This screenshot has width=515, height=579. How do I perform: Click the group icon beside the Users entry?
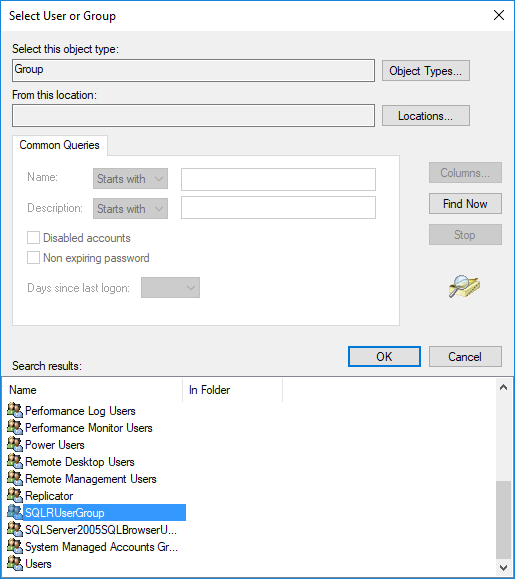(15, 563)
